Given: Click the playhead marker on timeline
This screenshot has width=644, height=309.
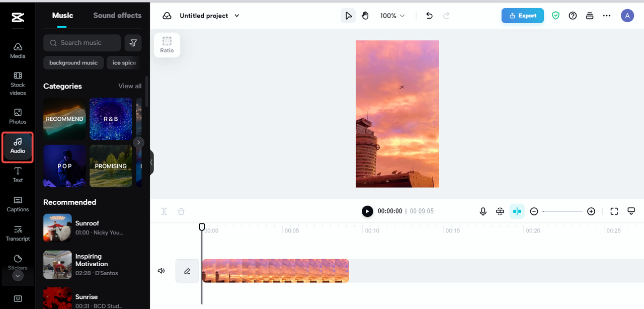Looking at the screenshot, I should [x=202, y=227].
